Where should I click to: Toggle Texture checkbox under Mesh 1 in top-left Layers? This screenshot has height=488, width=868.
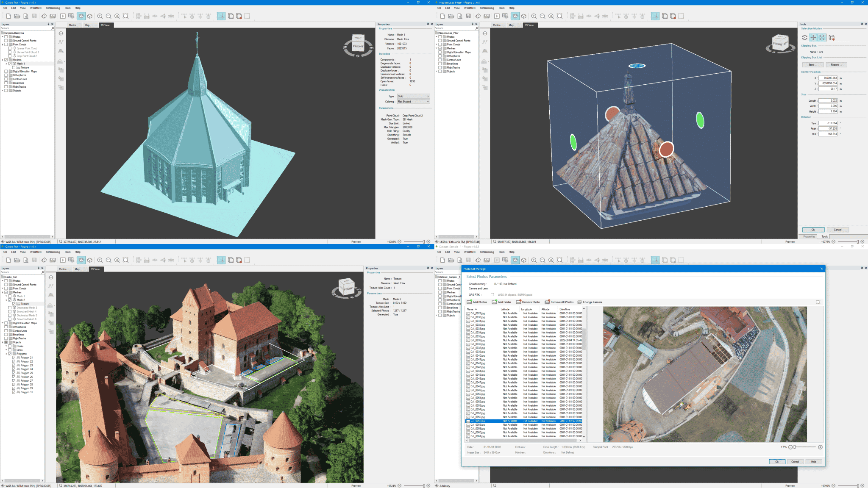[x=14, y=67]
